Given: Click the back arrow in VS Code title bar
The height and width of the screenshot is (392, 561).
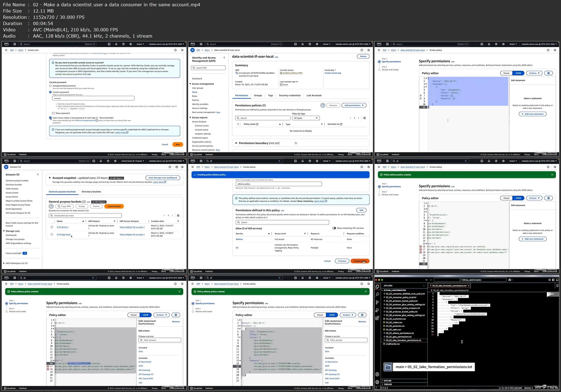Looking at the screenshot, I should [427, 280].
